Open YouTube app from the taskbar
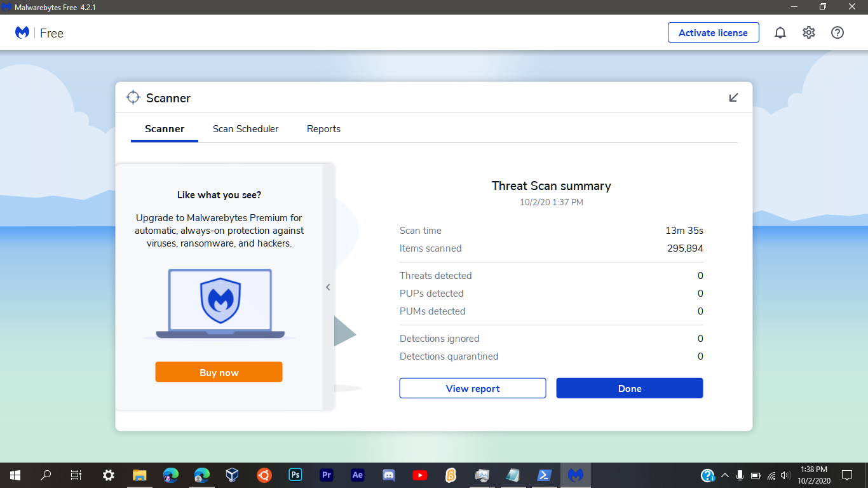Viewport: 868px width, 488px height. [x=420, y=475]
